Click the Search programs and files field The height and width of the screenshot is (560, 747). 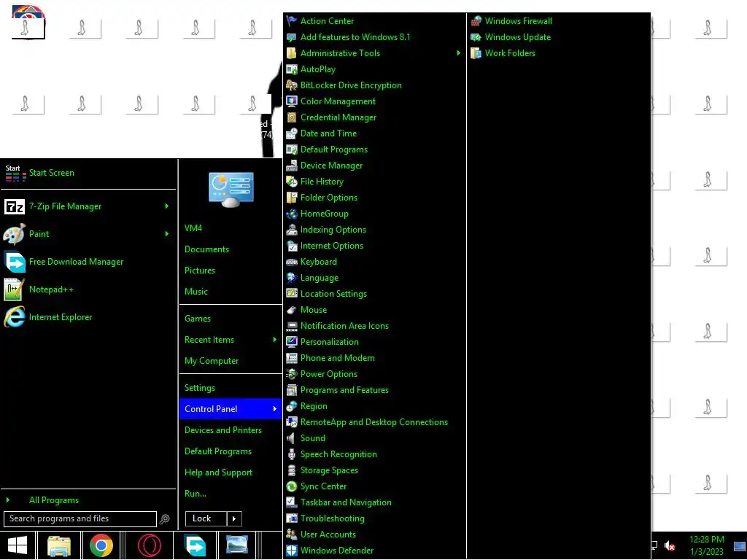click(x=80, y=519)
